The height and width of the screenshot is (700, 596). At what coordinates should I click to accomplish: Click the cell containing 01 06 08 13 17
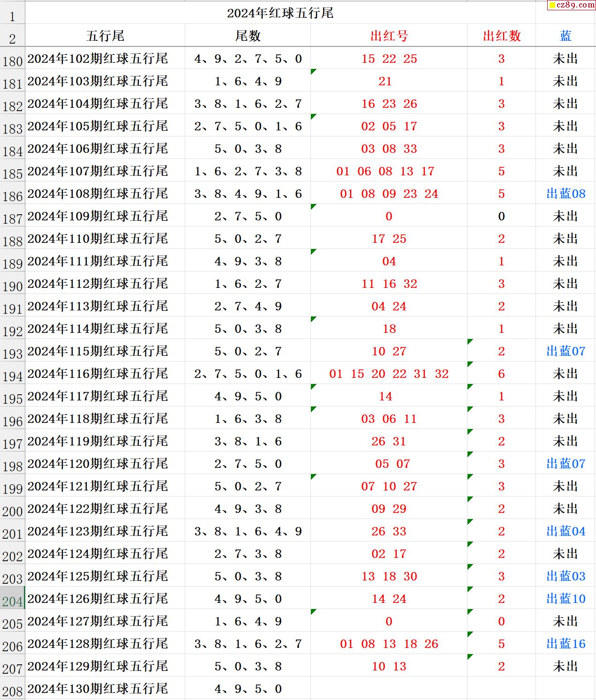pos(385,171)
